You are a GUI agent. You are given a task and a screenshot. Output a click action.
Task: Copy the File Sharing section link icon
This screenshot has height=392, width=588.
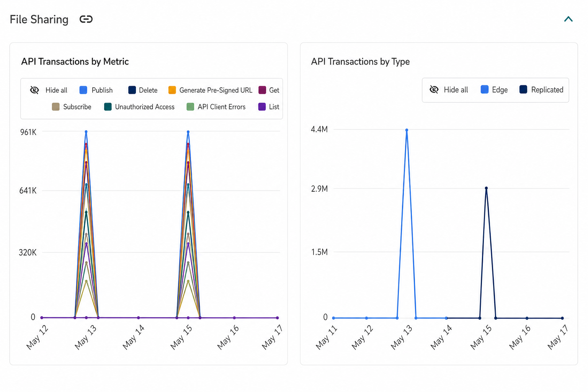coord(86,19)
